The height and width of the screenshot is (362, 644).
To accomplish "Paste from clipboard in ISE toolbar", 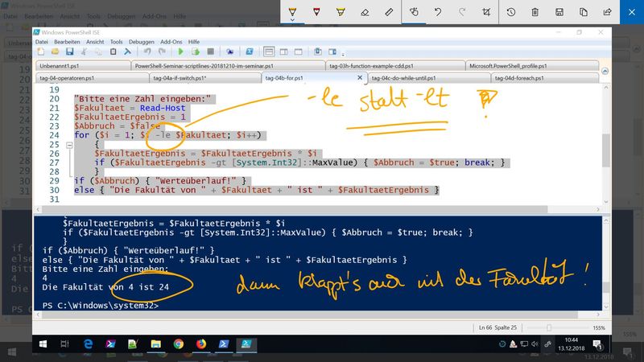I will pyautogui.click(x=113, y=51).
